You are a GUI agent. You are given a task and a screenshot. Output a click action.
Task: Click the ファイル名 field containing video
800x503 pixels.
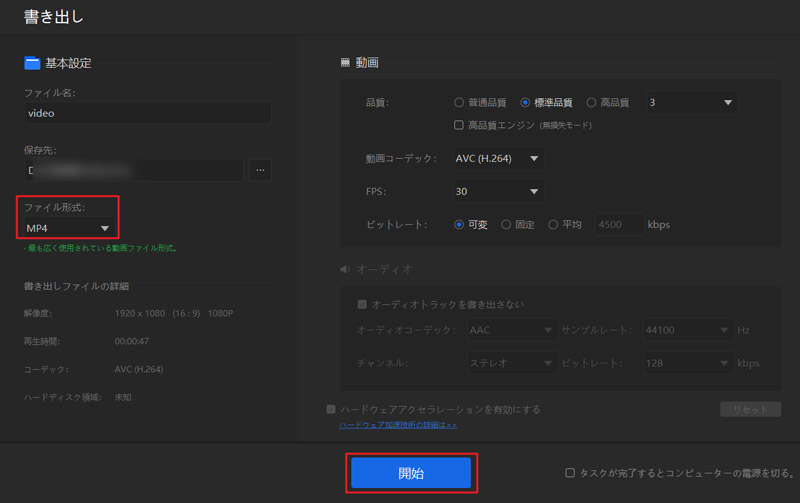click(147, 113)
